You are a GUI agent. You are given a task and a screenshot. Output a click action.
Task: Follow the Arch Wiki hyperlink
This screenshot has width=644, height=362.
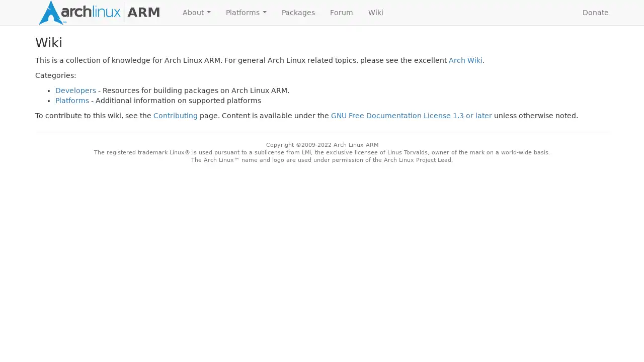coord(465,60)
